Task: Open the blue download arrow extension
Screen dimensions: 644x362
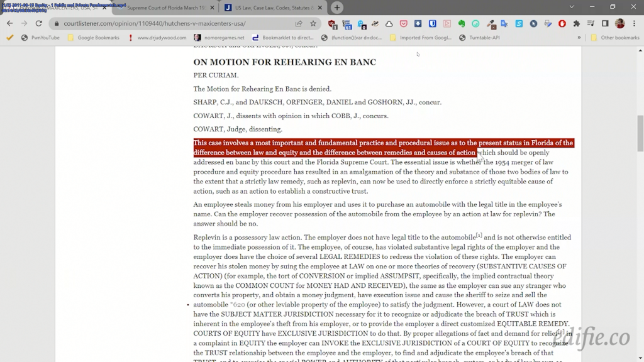Action: [x=418, y=24]
